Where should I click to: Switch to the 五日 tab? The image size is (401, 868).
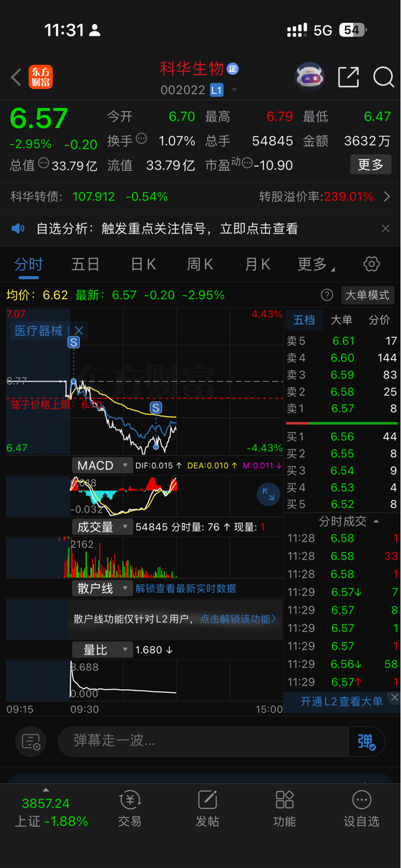86,264
